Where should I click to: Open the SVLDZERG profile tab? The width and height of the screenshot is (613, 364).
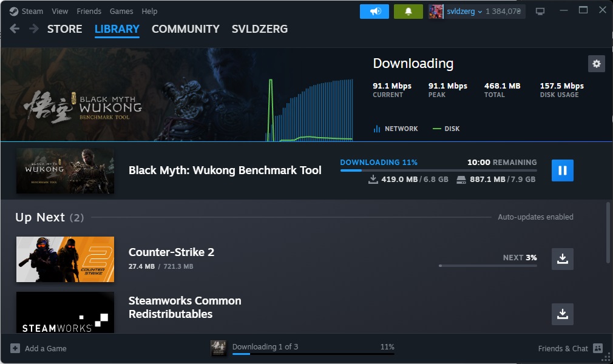[260, 29]
